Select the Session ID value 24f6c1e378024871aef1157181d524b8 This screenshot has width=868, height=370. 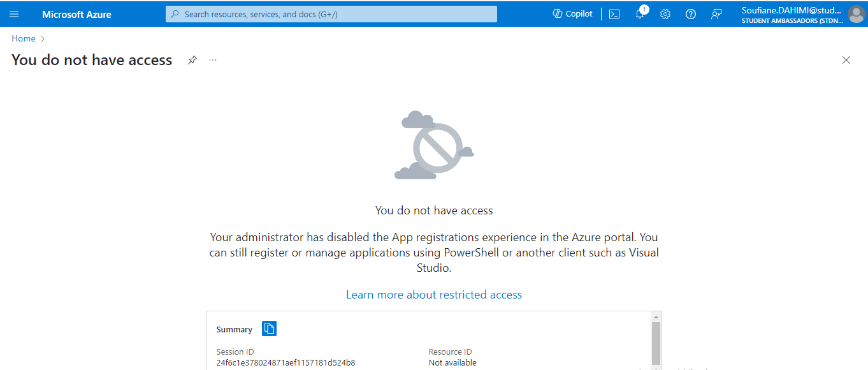pos(286,363)
